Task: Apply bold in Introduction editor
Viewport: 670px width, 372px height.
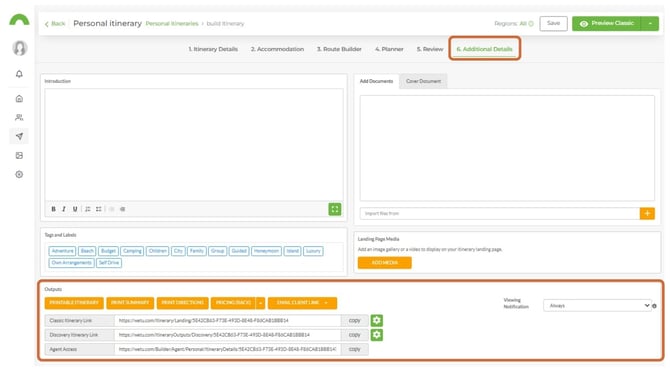Action: (53, 209)
